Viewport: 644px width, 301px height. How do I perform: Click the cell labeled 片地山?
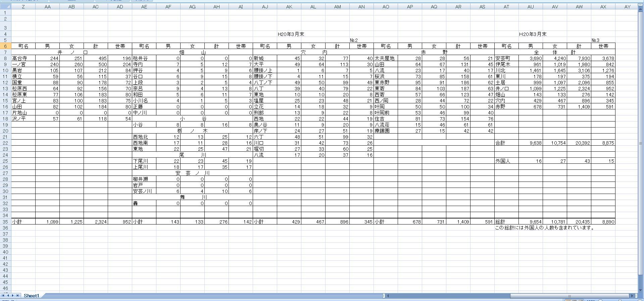[23, 113]
